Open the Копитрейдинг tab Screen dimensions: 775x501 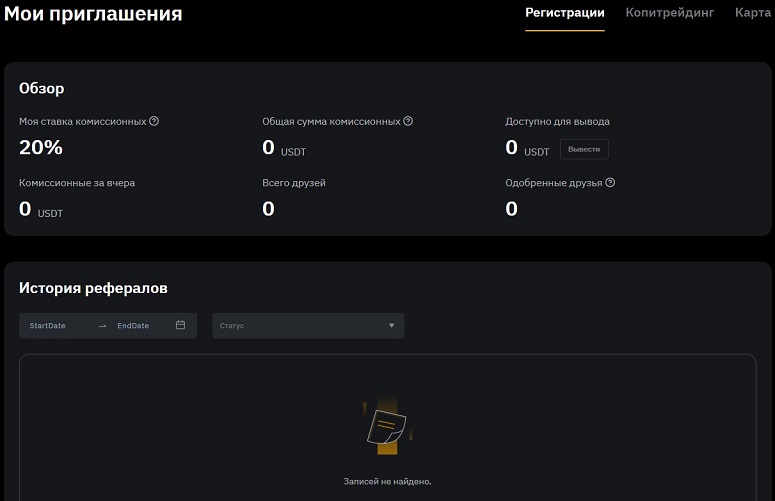point(670,13)
